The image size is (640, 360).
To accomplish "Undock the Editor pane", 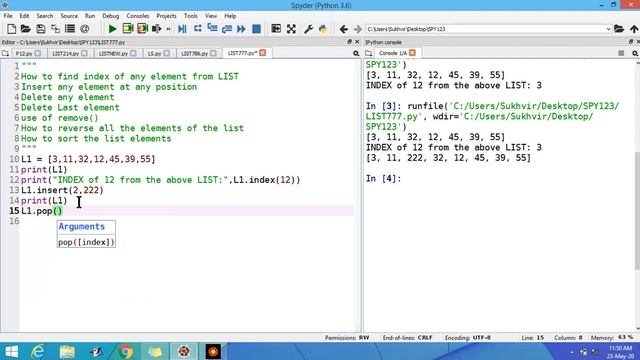I will (x=349, y=42).
